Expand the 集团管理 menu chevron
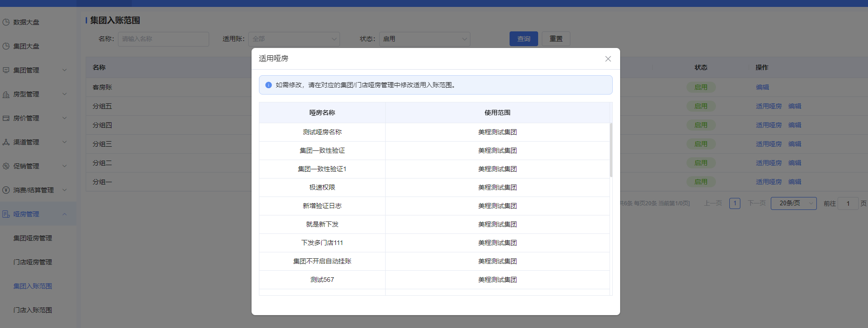The height and width of the screenshot is (328, 868). (x=65, y=70)
